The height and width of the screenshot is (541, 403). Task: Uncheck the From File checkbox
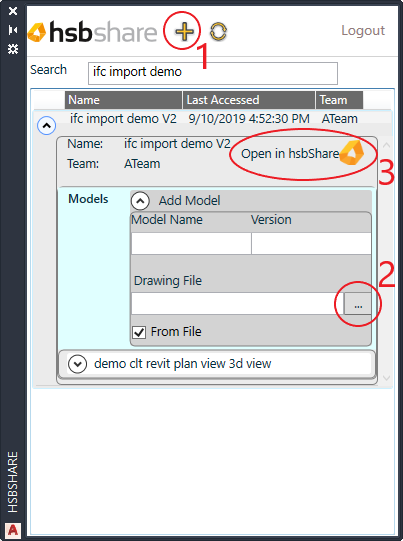(139, 333)
